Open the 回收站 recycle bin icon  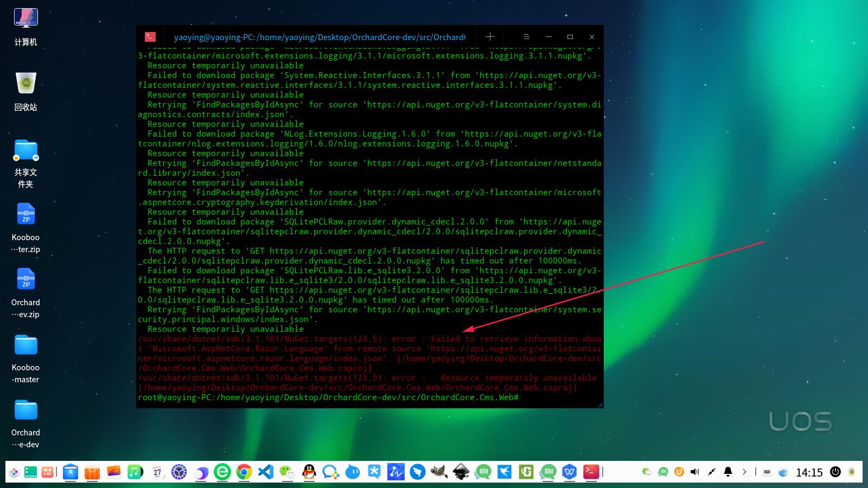point(25,92)
